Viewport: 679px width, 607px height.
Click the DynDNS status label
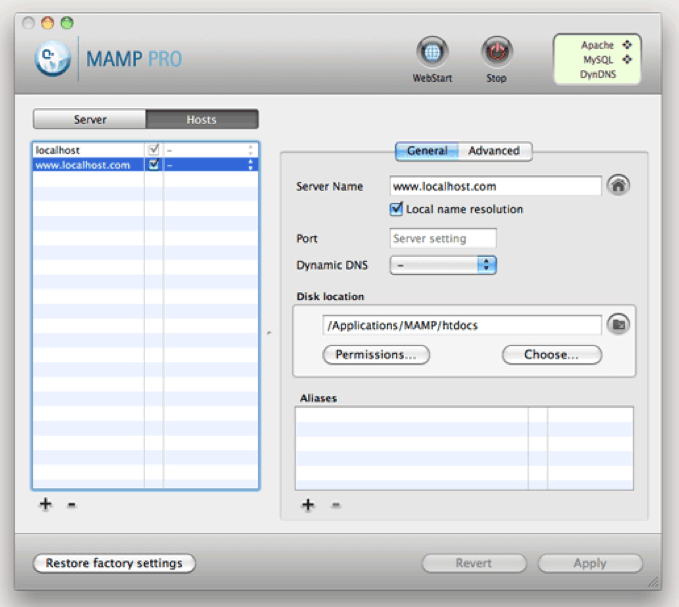(598, 74)
